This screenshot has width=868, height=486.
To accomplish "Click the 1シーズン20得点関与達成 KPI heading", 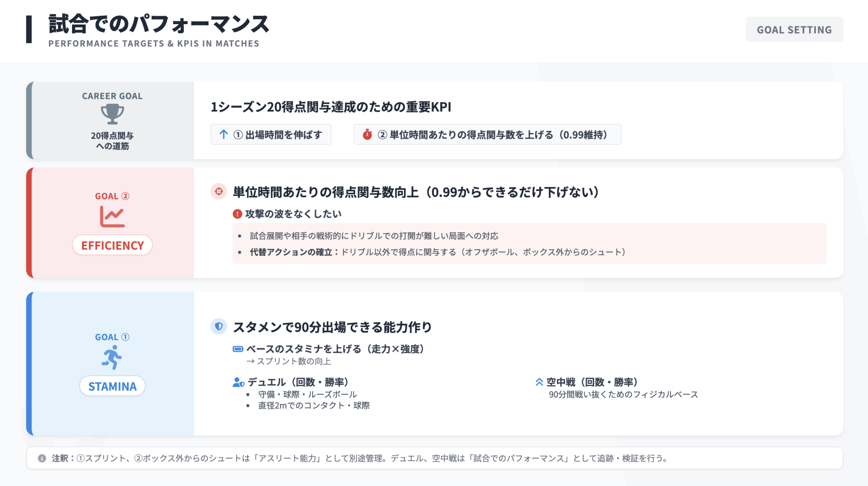I will [331, 107].
